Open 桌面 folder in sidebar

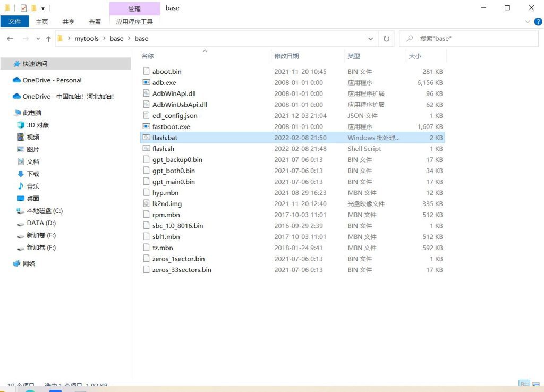[x=33, y=199]
